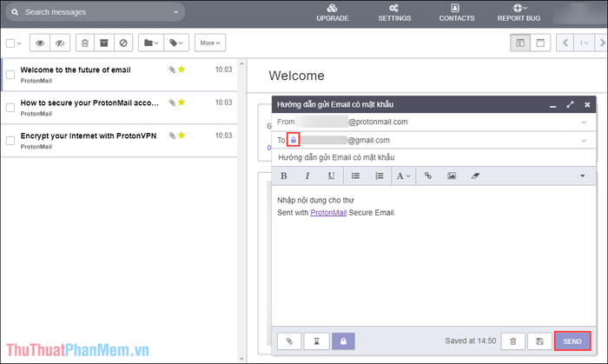608x364 pixels.
Task: Mark selected messages as spam
Action: coord(123,43)
